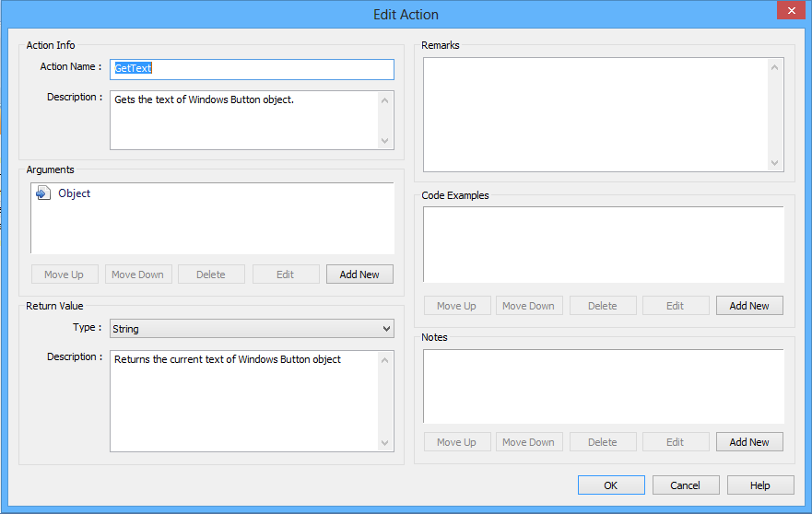Image resolution: width=812 pixels, height=514 pixels.
Task: Click Move Up under Notes
Action: [x=457, y=442]
